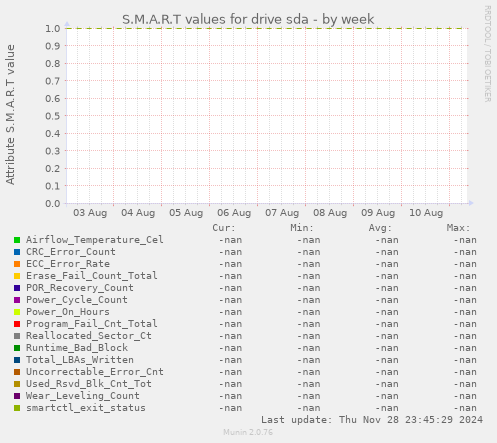Click the Program_Fail_Cnt_Total red swatch

pyautogui.click(x=17, y=324)
